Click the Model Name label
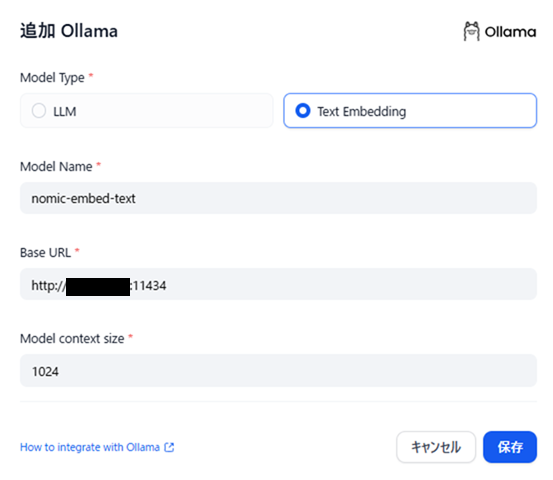The height and width of the screenshot is (480, 553). coord(56,166)
